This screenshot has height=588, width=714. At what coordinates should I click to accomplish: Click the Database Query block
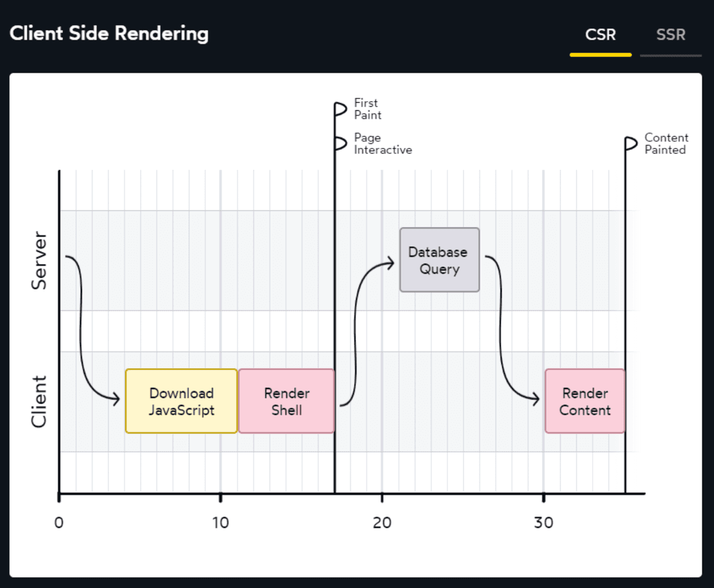(x=439, y=260)
